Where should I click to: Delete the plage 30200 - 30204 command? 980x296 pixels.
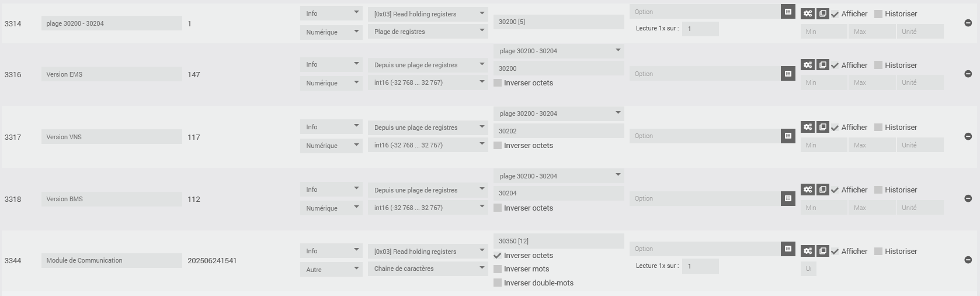968,23
